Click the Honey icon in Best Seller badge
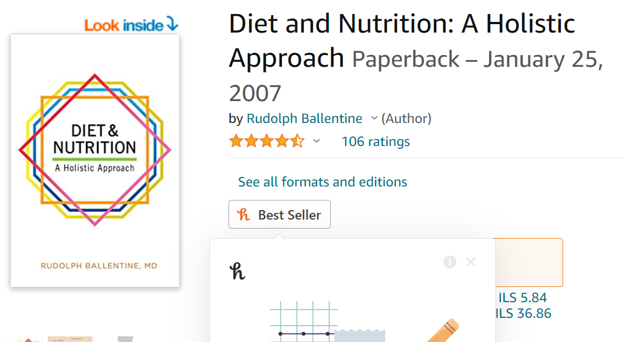The width and height of the screenshot is (644, 342). pos(244,215)
